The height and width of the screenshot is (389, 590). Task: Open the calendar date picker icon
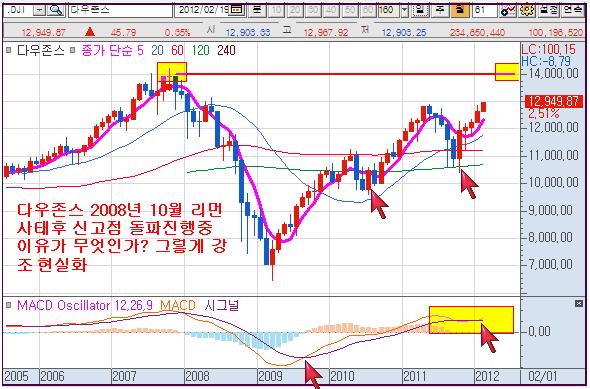tap(236, 10)
